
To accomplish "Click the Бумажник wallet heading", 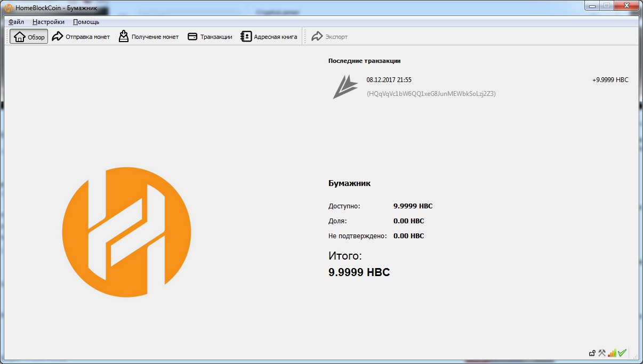I will click(349, 183).
